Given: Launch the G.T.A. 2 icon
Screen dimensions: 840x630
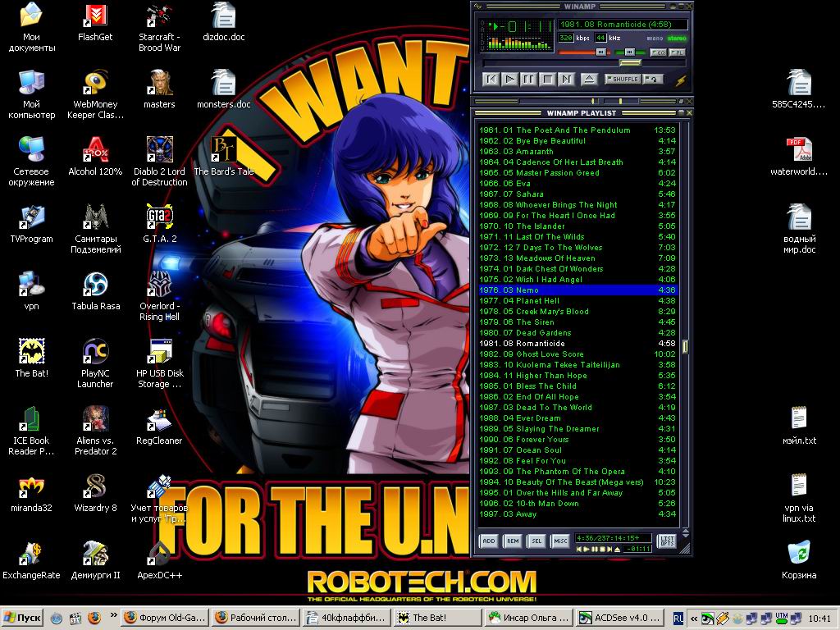Looking at the screenshot, I should coord(160,224).
